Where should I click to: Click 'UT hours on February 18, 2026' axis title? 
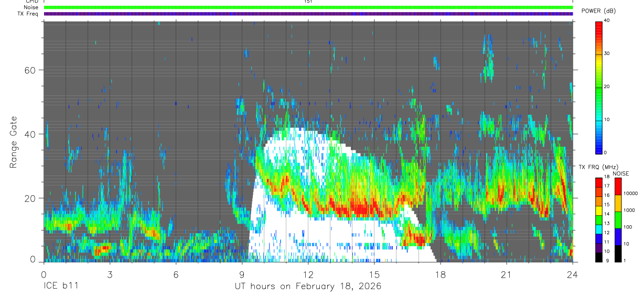(308, 287)
